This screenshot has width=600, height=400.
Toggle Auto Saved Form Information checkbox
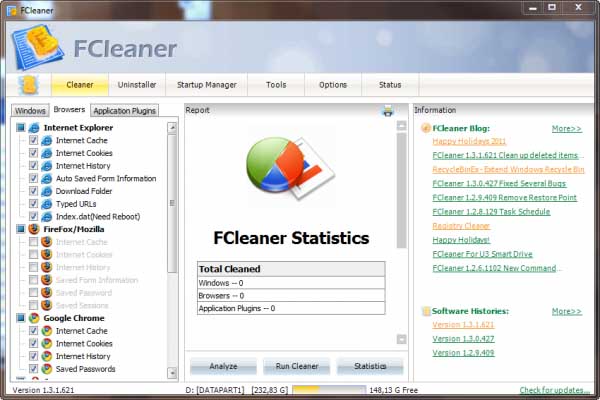33,178
